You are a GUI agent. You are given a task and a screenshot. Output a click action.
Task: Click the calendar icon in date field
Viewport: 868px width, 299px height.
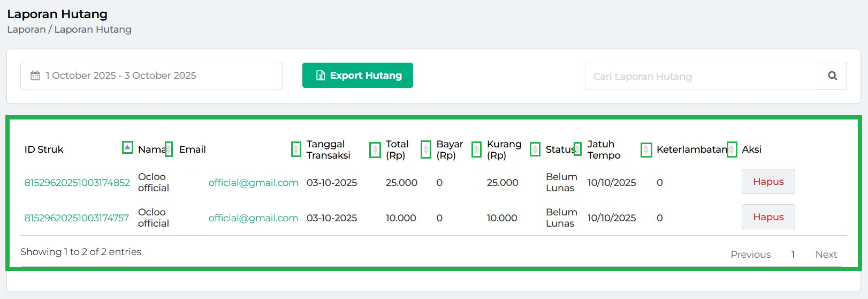(x=35, y=76)
